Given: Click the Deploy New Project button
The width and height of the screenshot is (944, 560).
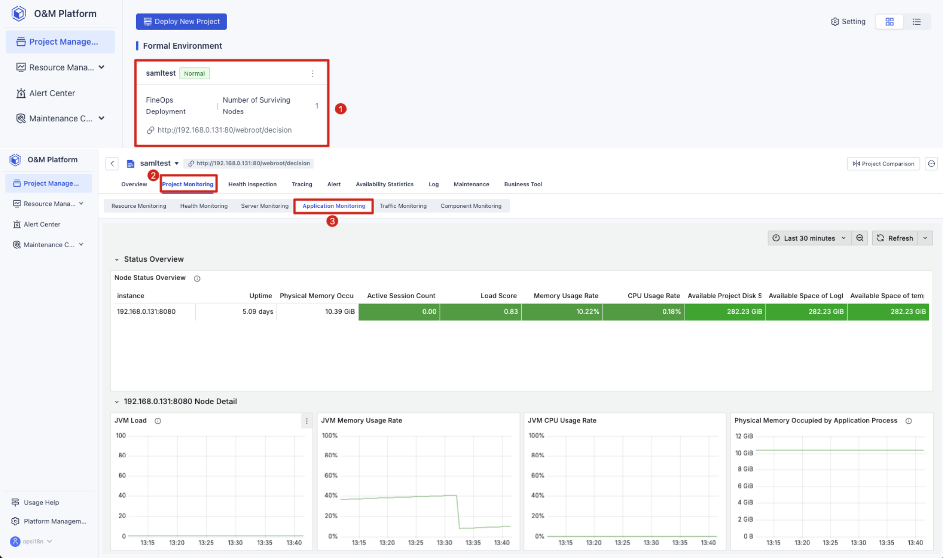Looking at the screenshot, I should (x=181, y=21).
